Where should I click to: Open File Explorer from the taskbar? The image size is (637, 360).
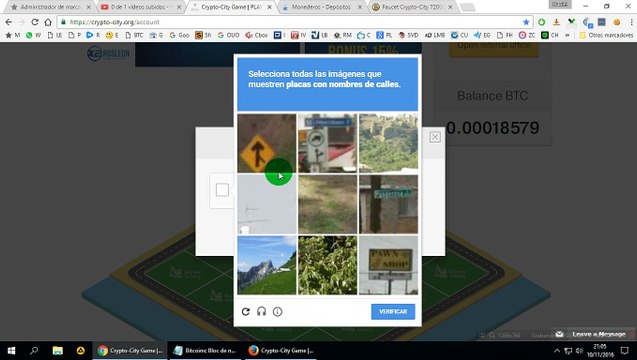coord(58,350)
